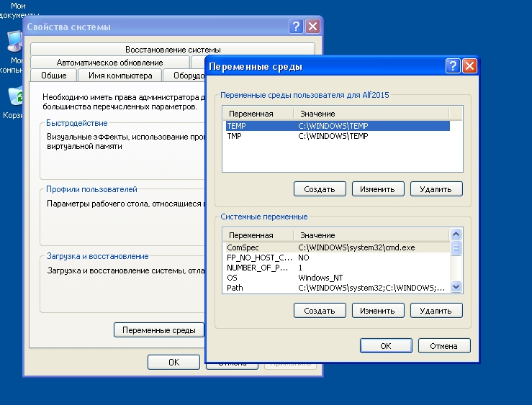Screen dimensions: 532x405
Task: Close the Свойства системы window
Action: pos(312,26)
